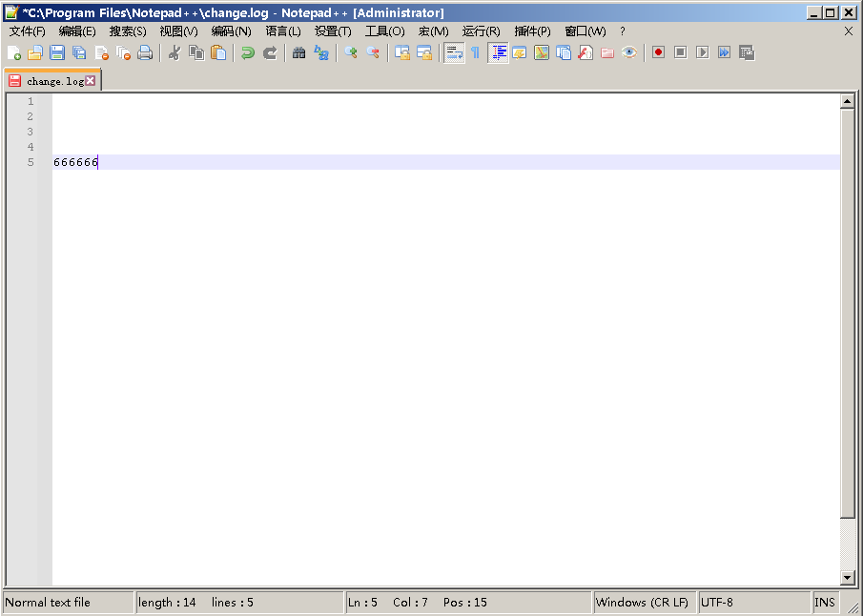Start recording a macro
This screenshot has height=616, width=863.
pyautogui.click(x=658, y=52)
